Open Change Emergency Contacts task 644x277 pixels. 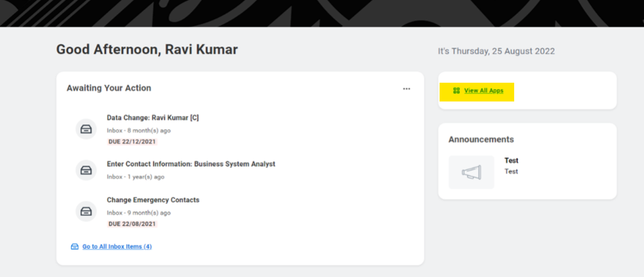(x=153, y=200)
